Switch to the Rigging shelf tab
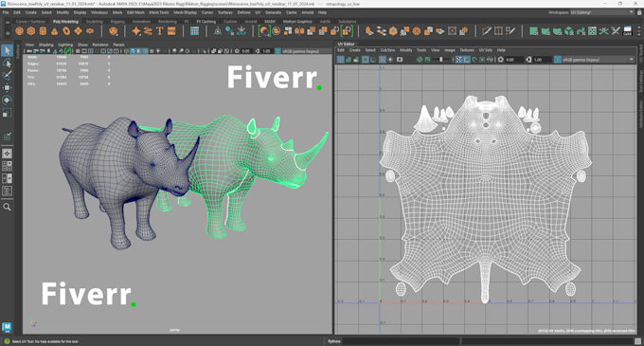The height and width of the screenshot is (346, 644). (117, 22)
